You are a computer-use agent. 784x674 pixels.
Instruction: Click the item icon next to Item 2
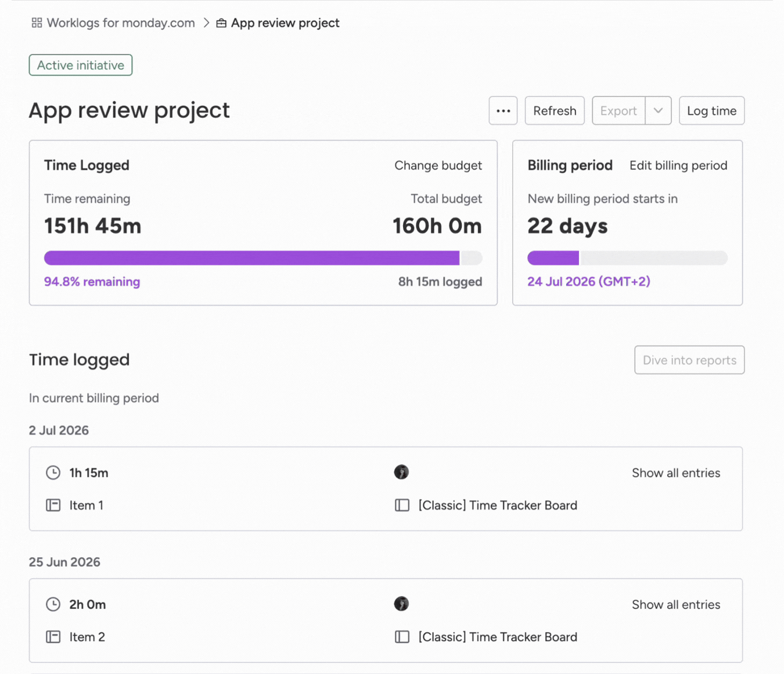tap(53, 637)
